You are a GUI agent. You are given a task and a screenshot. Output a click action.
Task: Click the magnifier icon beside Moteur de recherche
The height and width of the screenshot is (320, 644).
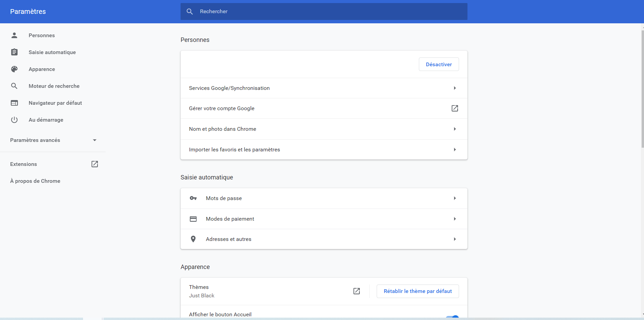click(x=14, y=86)
